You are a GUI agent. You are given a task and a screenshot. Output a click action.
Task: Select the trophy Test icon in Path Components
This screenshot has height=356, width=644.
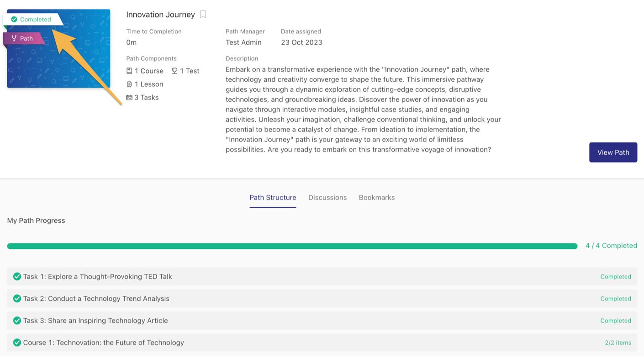pos(174,71)
